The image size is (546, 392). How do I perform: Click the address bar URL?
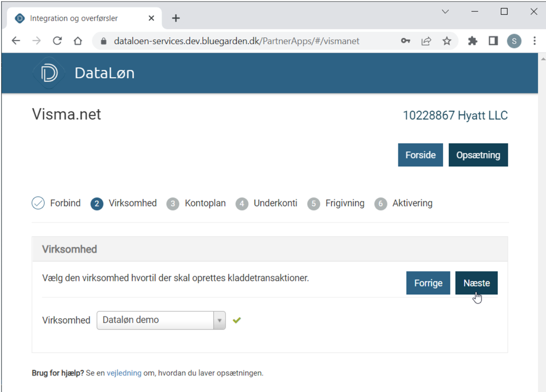coord(237,41)
